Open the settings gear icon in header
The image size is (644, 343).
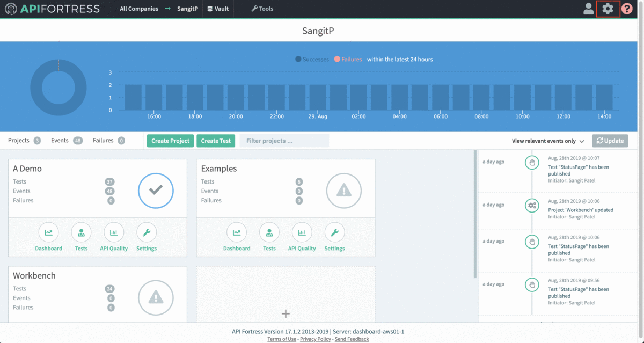tap(608, 9)
